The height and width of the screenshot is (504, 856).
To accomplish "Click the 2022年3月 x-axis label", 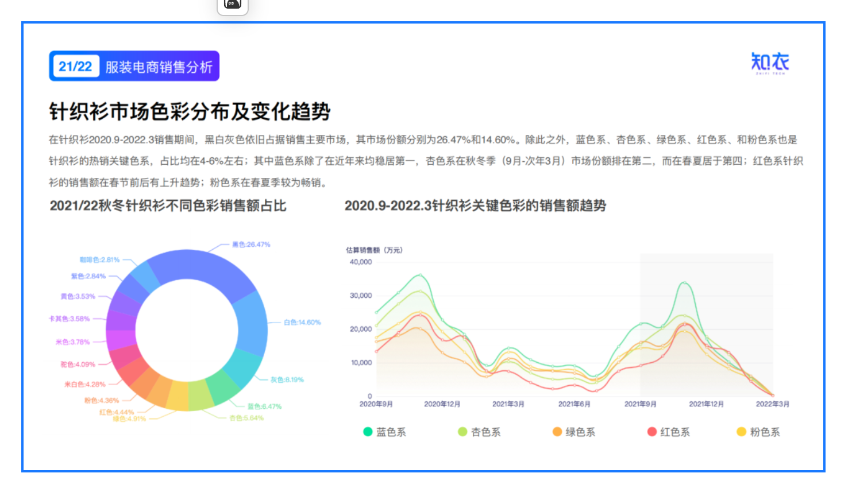I will pos(773,404).
